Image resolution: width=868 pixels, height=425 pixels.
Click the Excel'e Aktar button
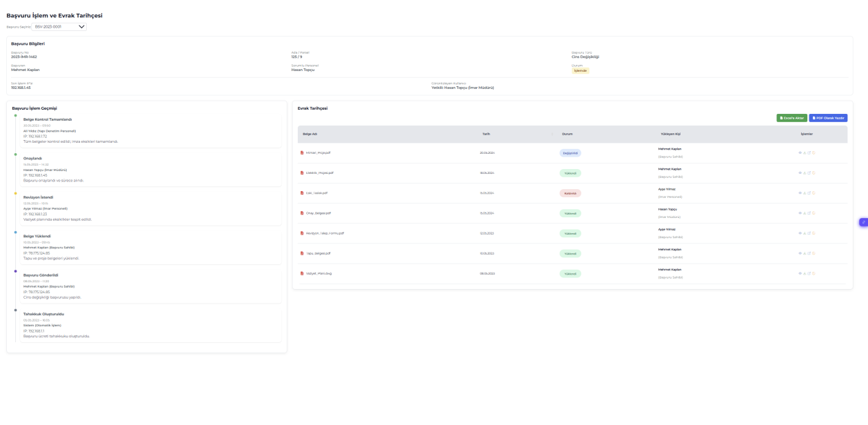(791, 118)
